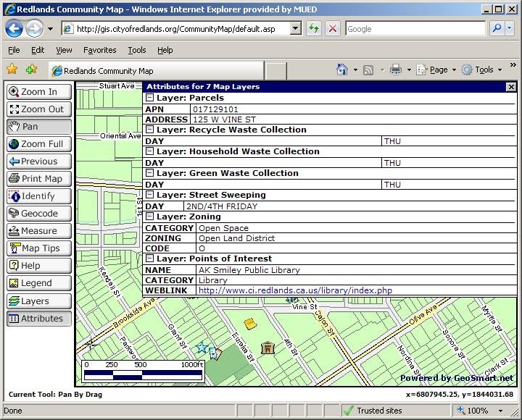Collapse the Zoning layer section
Screen dimensions: 522x420
(150, 217)
